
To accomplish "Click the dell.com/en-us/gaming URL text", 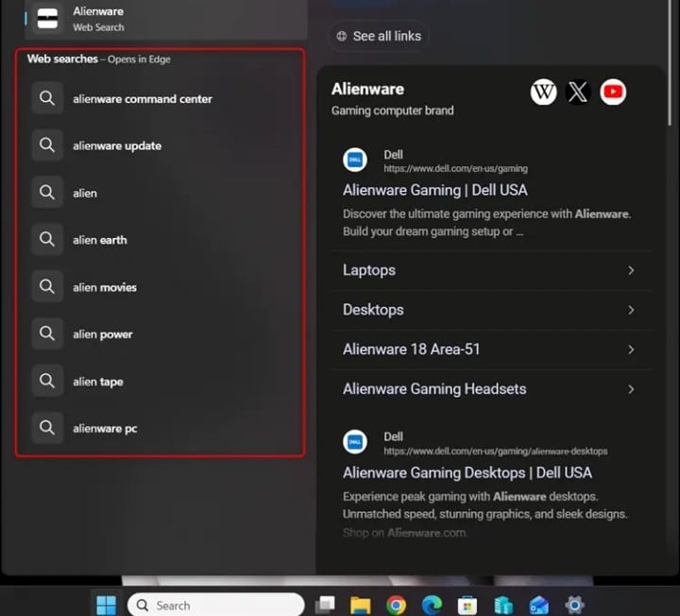I will (456, 168).
